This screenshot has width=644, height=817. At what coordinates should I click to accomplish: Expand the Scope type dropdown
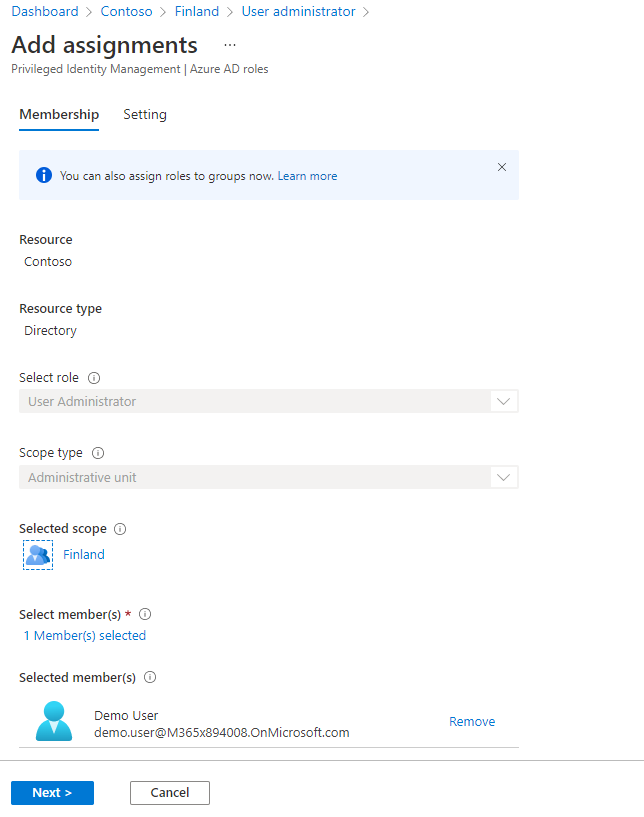click(504, 478)
